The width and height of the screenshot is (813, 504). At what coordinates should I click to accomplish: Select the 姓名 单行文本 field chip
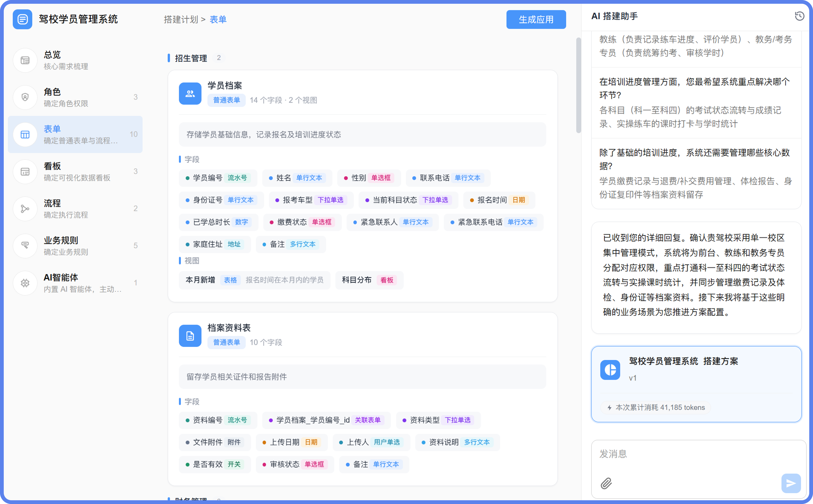tap(297, 178)
